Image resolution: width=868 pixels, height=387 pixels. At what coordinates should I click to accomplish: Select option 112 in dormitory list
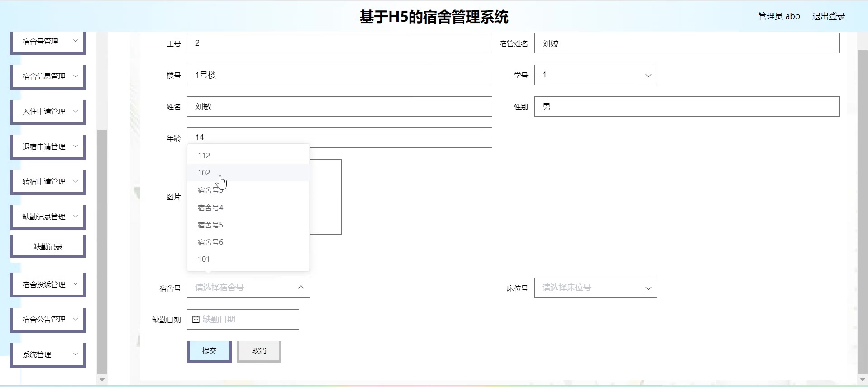(x=248, y=156)
